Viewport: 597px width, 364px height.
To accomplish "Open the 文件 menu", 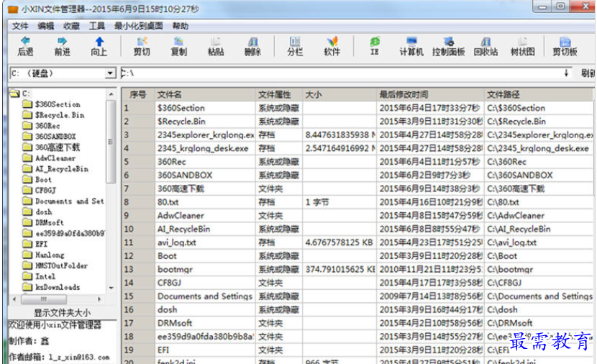I will coord(20,26).
